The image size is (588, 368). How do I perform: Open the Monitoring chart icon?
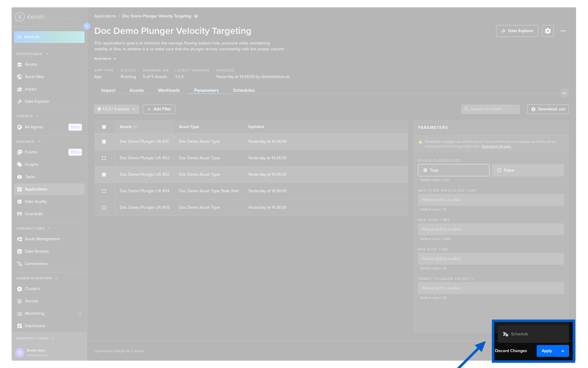20,314
